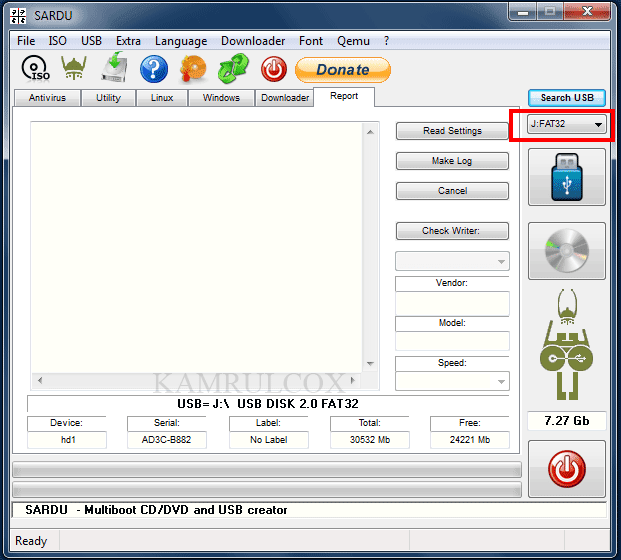Viewport: 621px width, 560px height.
Task: Click the hd1 device value
Action: [67, 440]
